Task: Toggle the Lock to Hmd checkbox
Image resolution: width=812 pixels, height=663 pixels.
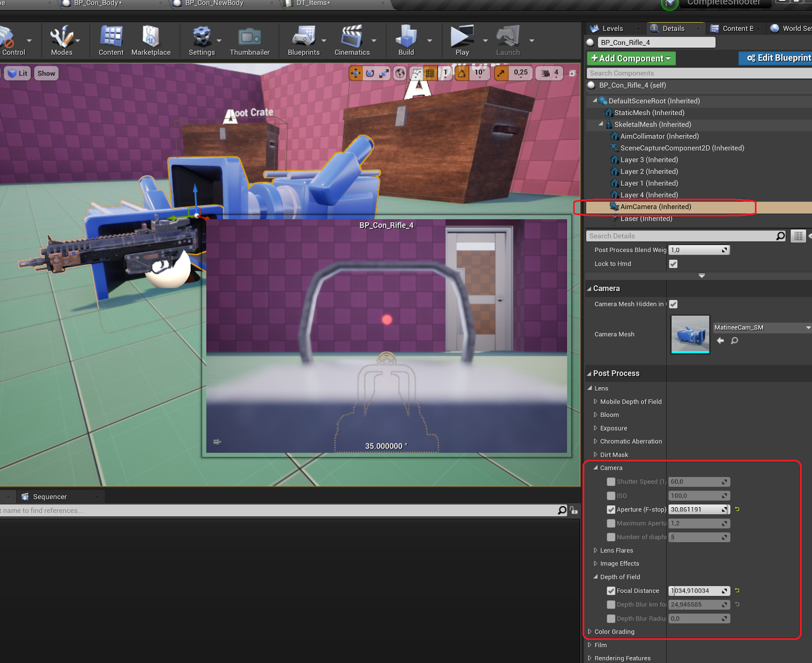Action: click(x=673, y=264)
